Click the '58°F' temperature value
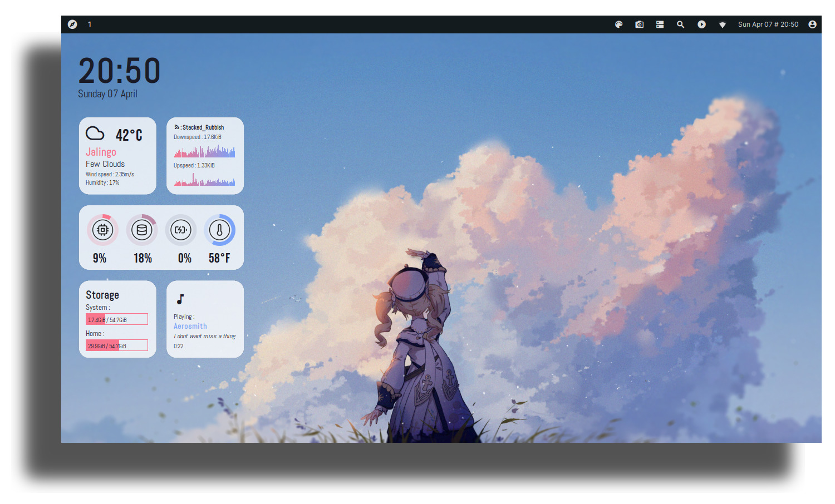Viewport: 835px width, 504px height. (219, 258)
